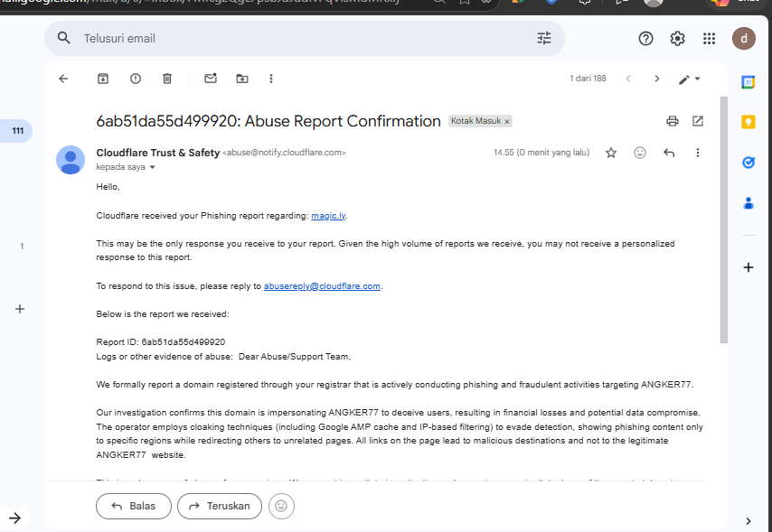Click the abusereply@cloudflare.com link
This screenshot has height=532, width=772.
pyautogui.click(x=322, y=286)
